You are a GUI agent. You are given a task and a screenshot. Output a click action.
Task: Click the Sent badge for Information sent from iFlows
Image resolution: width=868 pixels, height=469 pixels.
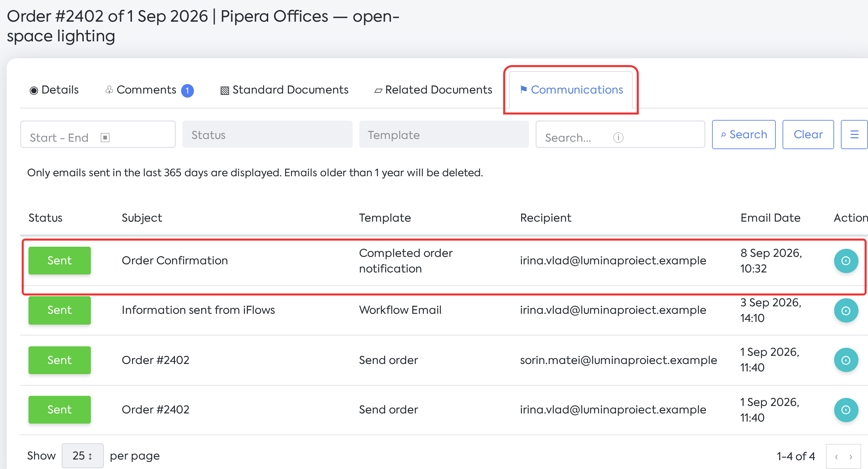click(60, 310)
